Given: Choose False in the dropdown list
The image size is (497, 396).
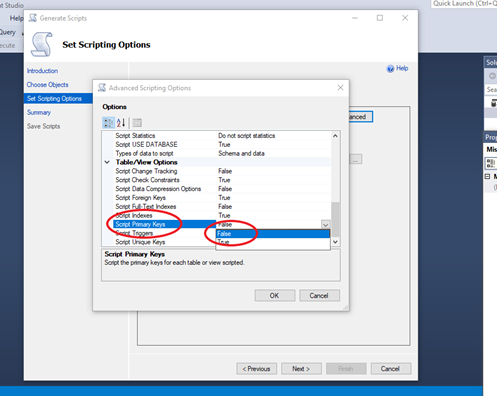Looking at the screenshot, I should pos(273,234).
